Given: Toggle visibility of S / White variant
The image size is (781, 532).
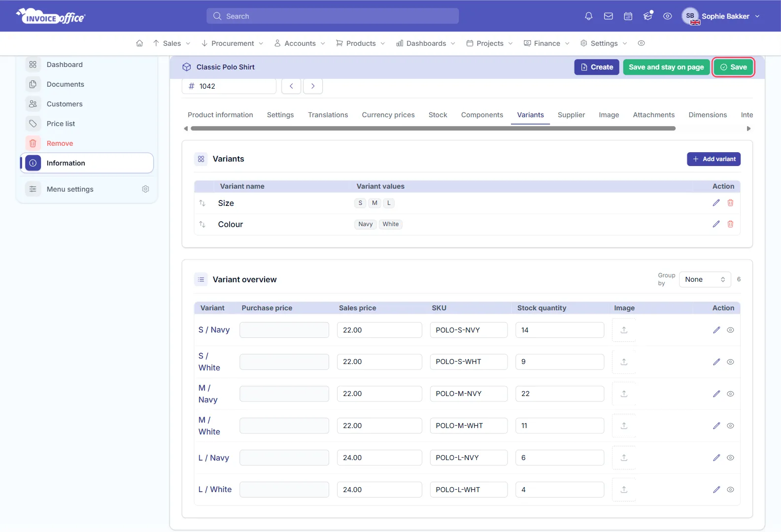Looking at the screenshot, I should 730,362.
